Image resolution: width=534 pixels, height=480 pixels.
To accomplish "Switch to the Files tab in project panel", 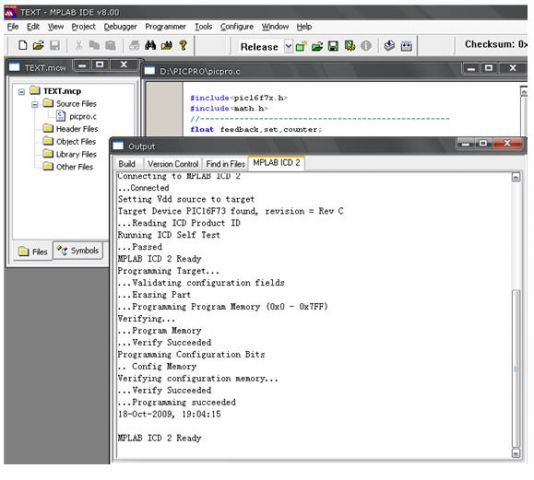I will [x=33, y=252].
